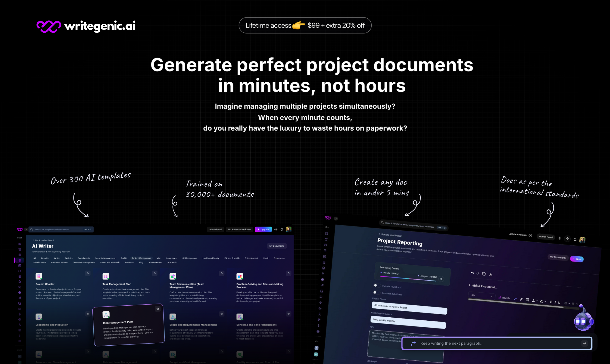Apply underline formatting in the editor toolbar

[559, 302]
